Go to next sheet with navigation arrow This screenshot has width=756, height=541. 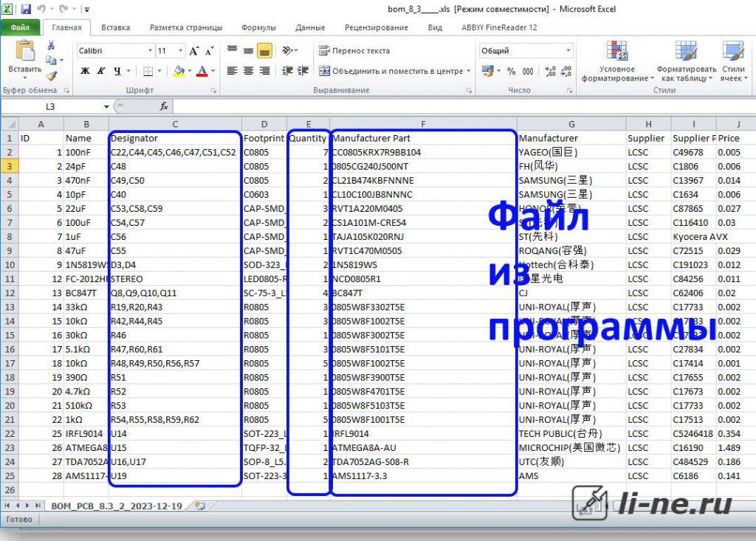27,506
